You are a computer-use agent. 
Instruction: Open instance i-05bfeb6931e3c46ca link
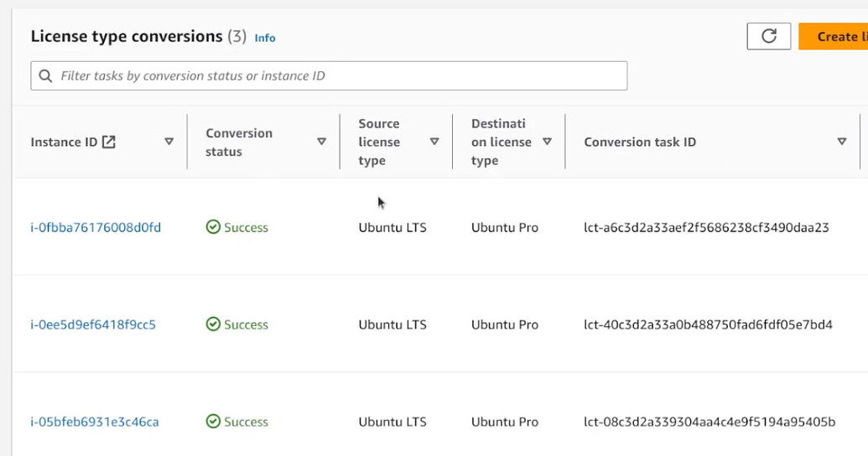(95, 422)
